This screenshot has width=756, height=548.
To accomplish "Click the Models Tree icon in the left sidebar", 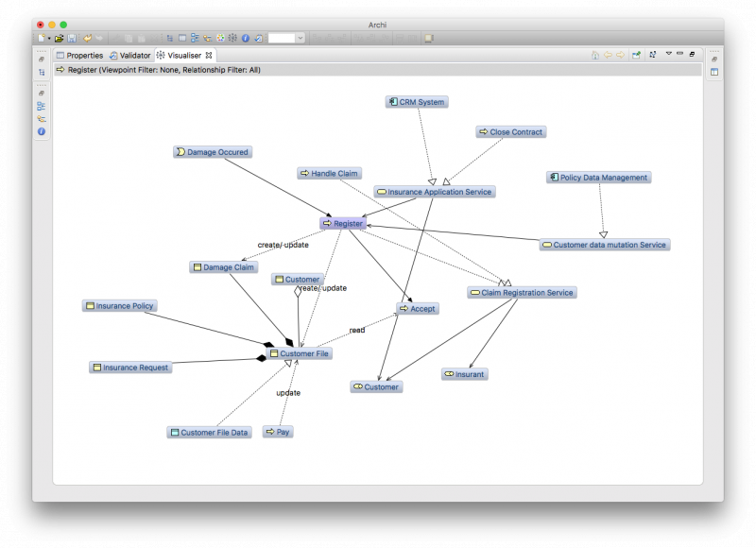I will (42, 73).
